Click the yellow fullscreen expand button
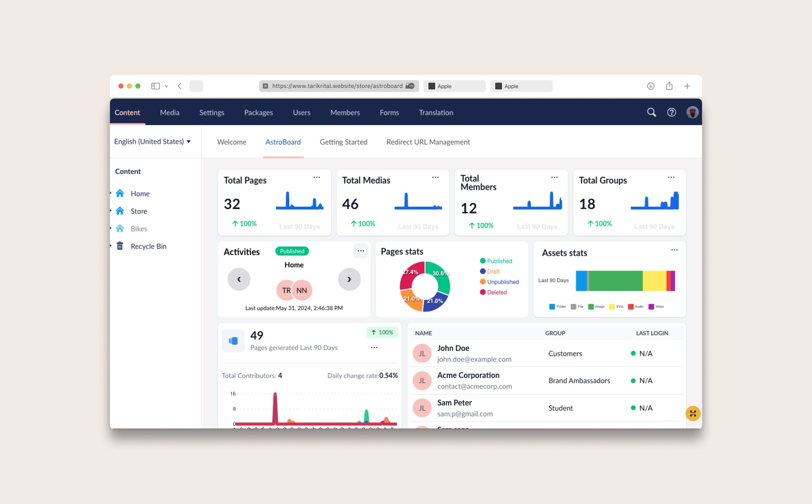This screenshot has width=812, height=504. coord(693,414)
